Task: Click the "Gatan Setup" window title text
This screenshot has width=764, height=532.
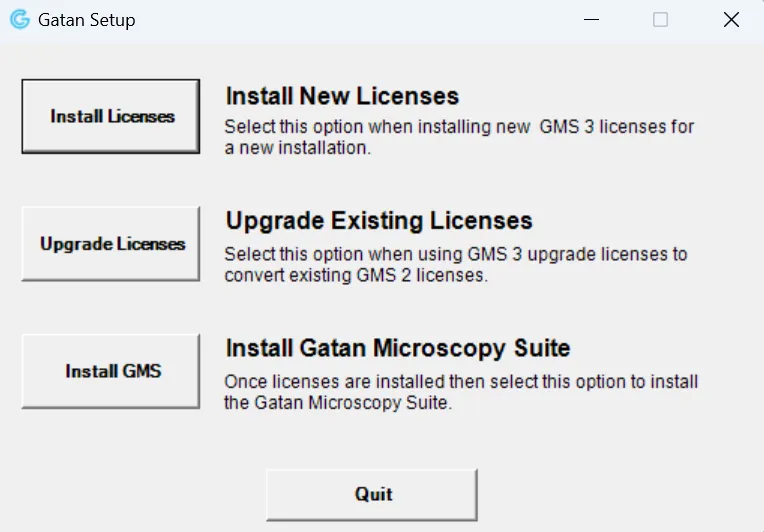Action: click(86, 20)
